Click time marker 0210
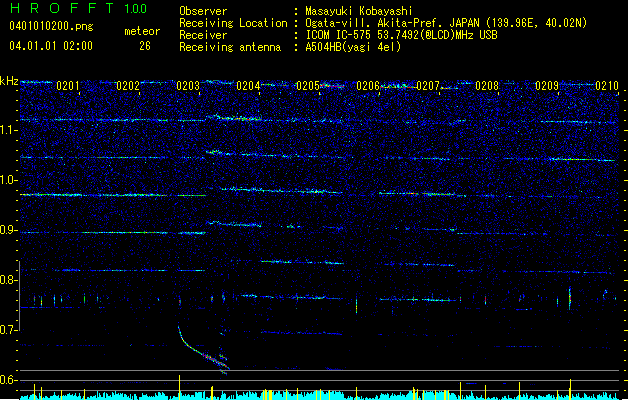 pyautogui.click(x=607, y=86)
